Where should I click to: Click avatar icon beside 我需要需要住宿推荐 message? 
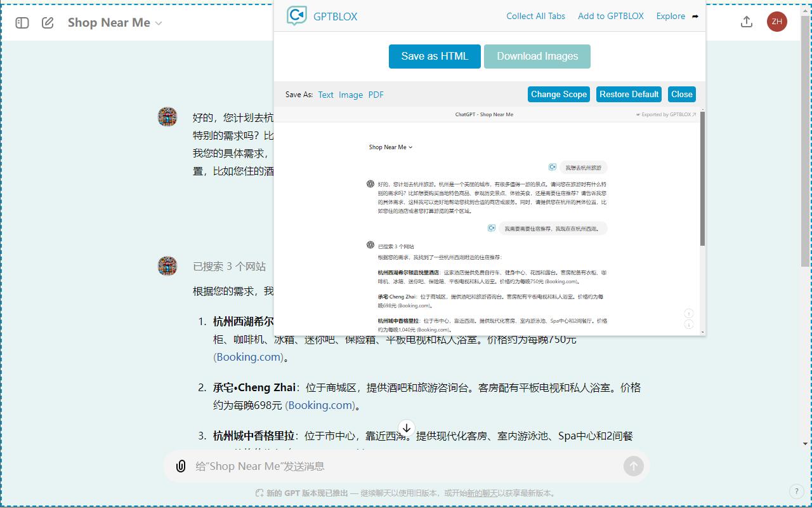pyautogui.click(x=491, y=228)
